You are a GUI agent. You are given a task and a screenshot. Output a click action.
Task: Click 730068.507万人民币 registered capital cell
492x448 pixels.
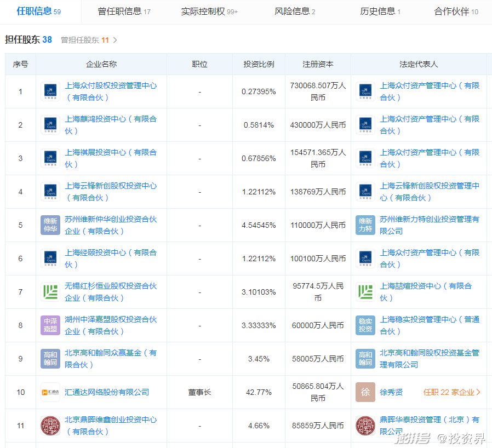[x=318, y=91]
